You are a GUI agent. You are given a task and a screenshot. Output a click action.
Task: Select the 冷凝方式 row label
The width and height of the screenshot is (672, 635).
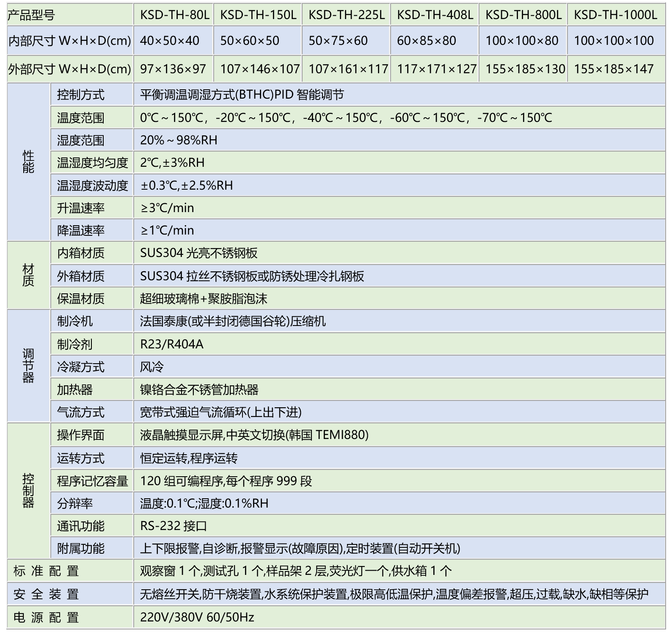click(81, 367)
